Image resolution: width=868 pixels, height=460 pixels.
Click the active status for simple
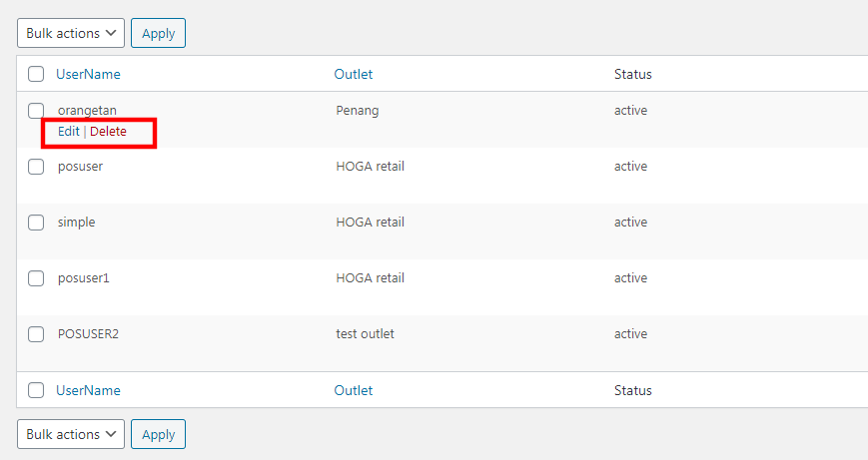tap(630, 223)
